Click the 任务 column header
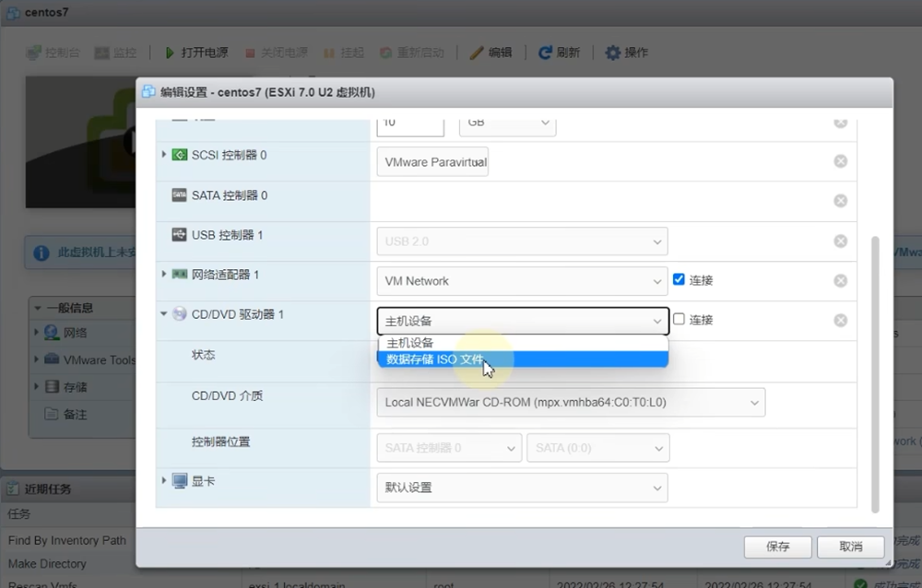 tap(18, 514)
